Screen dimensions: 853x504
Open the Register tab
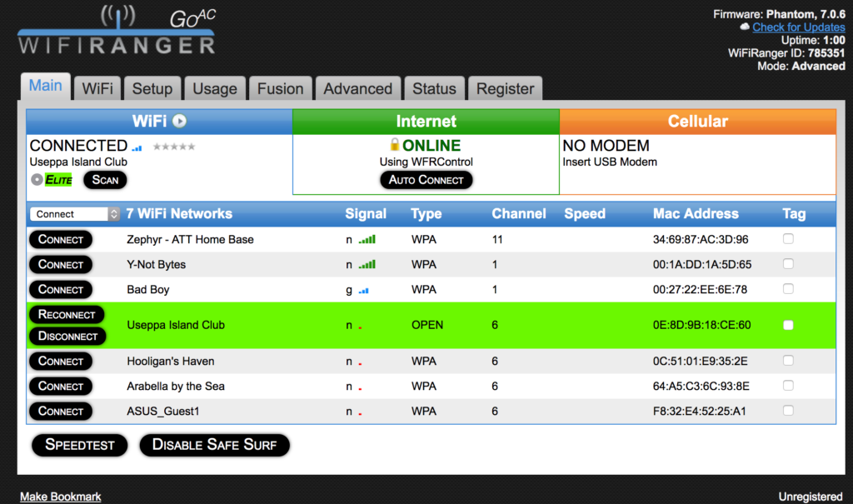(506, 88)
